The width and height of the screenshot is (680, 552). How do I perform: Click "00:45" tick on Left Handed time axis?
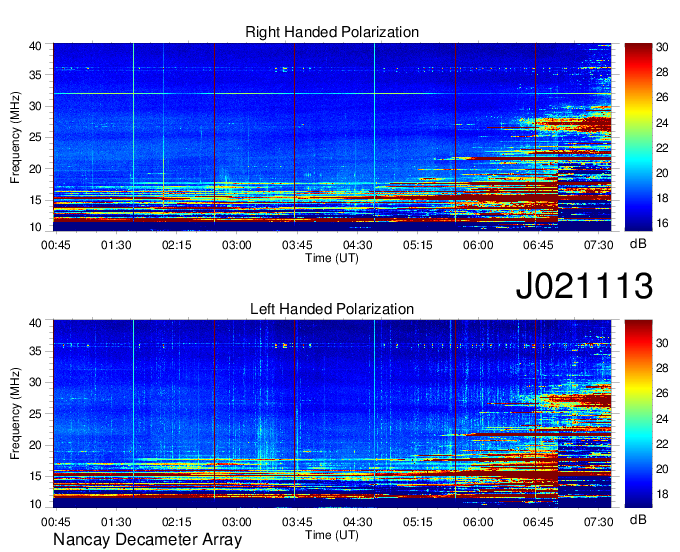[56, 522]
